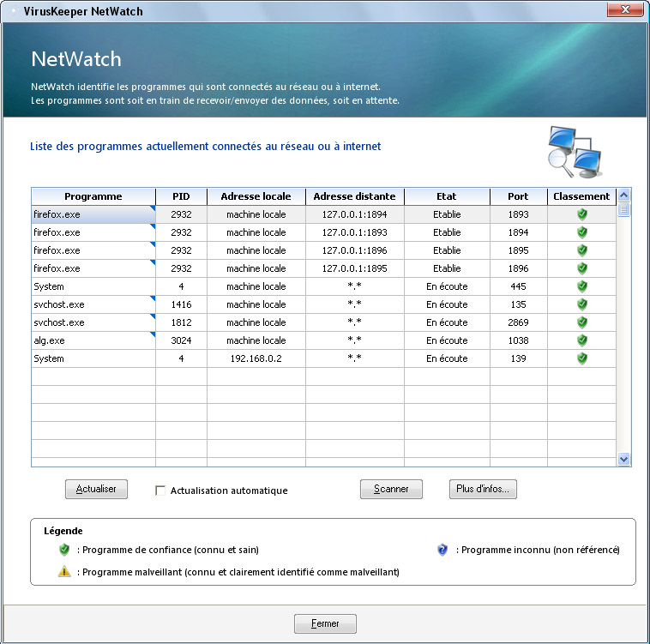Click the Actualiser button
The width and height of the screenshot is (650, 644).
[x=96, y=489]
